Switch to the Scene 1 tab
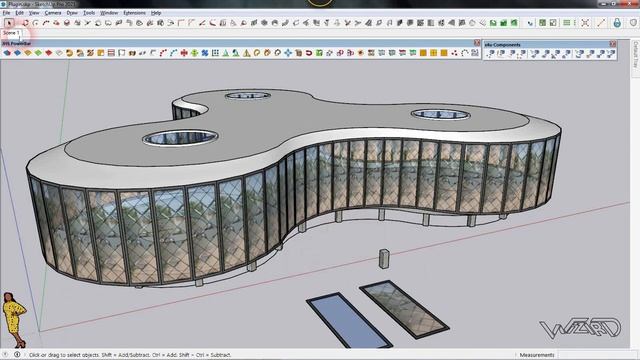Image resolution: width=640 pixels, height=360 pixels. tap(11, 33)
